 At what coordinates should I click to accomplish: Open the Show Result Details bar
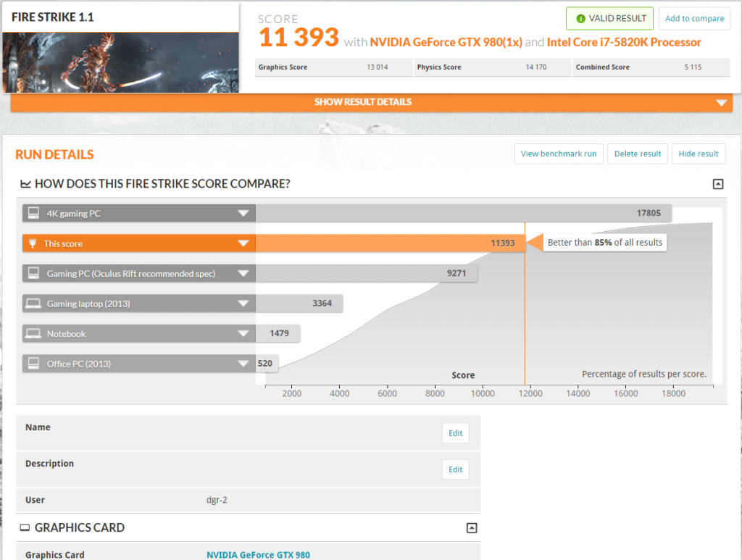point(372,102)
